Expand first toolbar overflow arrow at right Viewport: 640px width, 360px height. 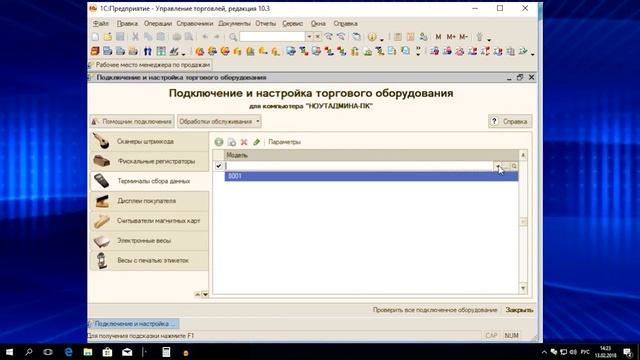(x=489, y=39)
